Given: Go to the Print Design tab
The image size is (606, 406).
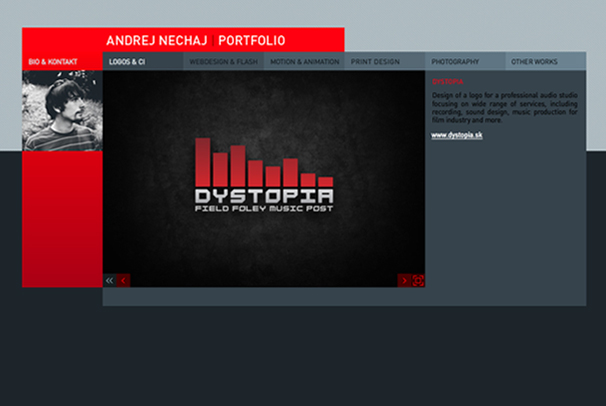Looking at the screenshot, I should click(x=375, y=62).
